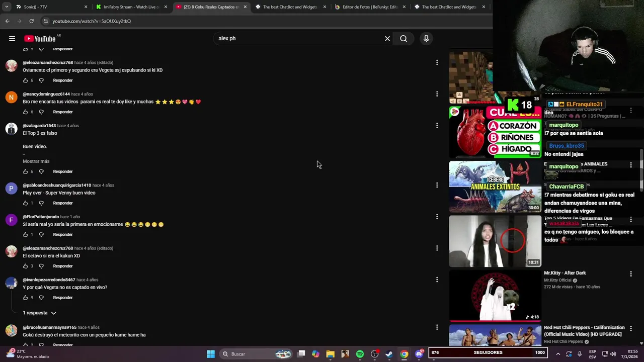Like the 'El Top 3 es falso' comment

pyautogui.click(x=25, y=172)
